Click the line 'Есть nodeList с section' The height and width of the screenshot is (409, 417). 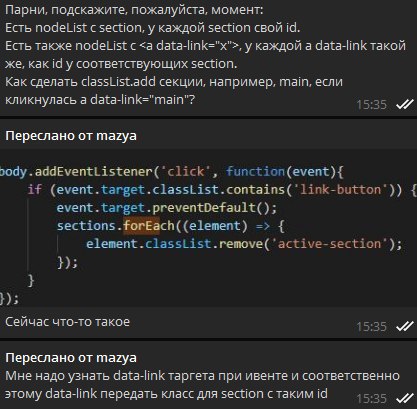pyautogui.click(x=153, y=28)
